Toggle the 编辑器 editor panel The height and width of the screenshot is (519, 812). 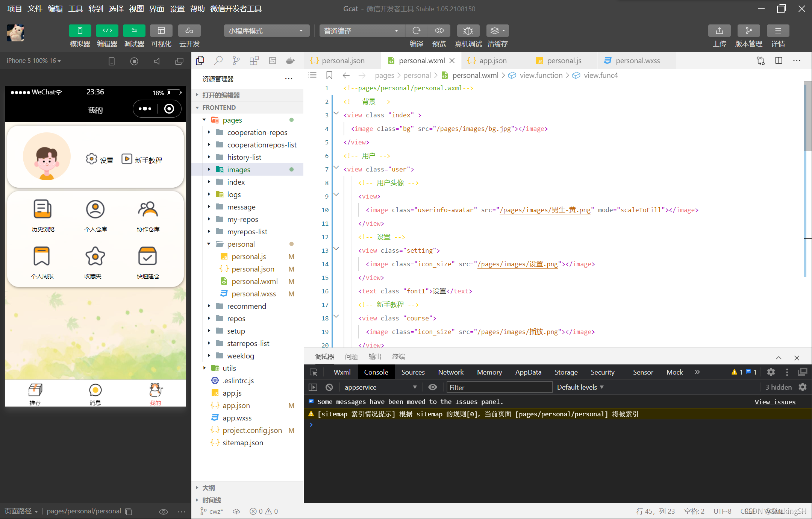(x=107, y=31)
